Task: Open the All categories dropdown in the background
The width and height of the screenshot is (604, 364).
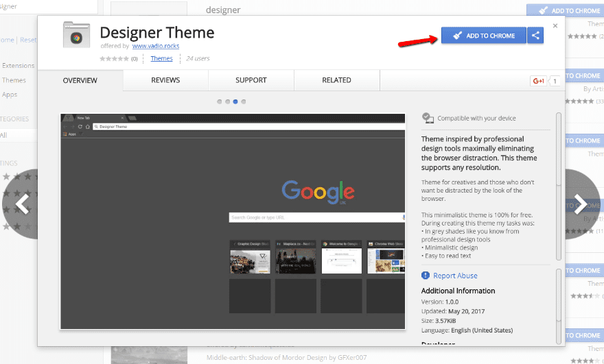Action: coord(19,135)
